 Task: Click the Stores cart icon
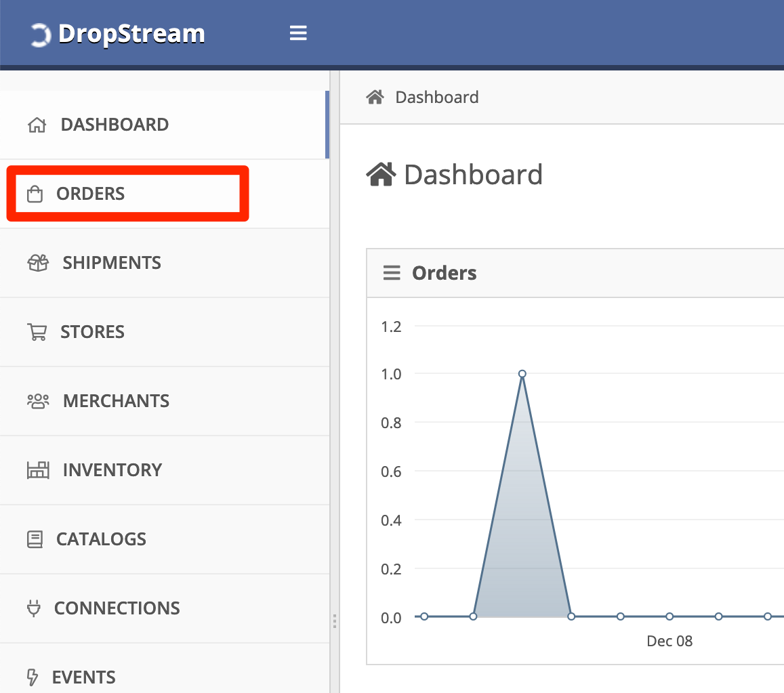37,332
